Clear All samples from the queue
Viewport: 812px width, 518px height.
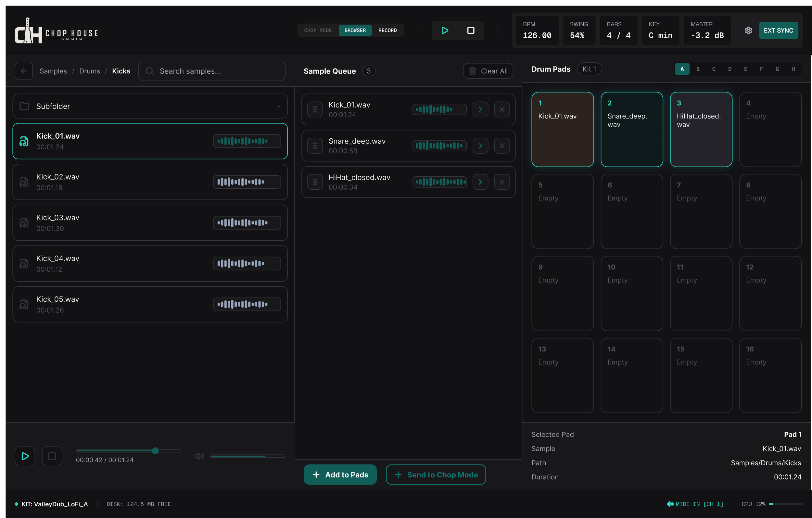[488, 71]
